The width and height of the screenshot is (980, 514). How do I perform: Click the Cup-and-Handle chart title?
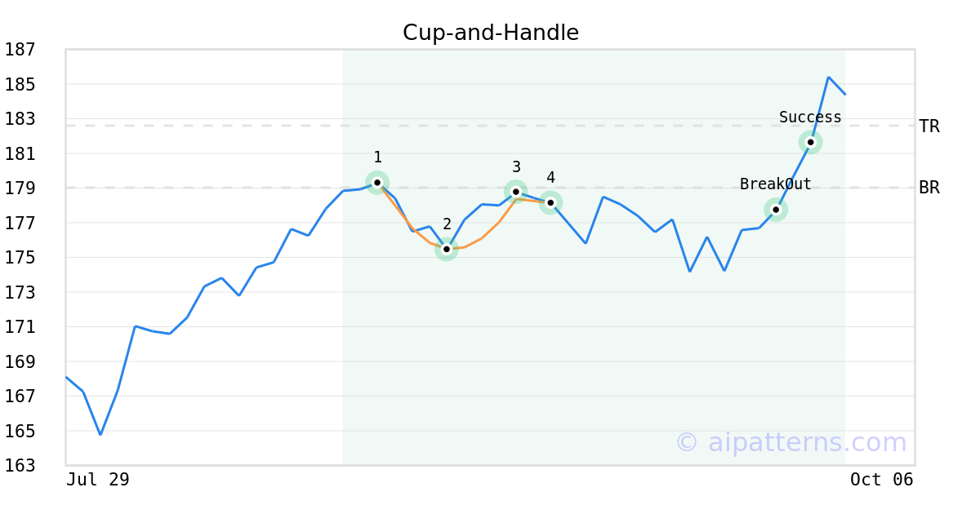[491, 33]
